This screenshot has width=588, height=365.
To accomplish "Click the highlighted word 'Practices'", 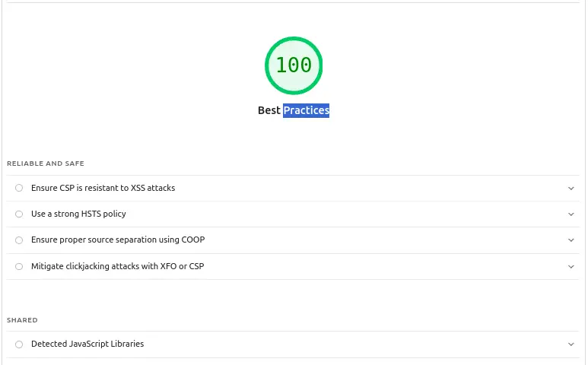I will (306, 110).
